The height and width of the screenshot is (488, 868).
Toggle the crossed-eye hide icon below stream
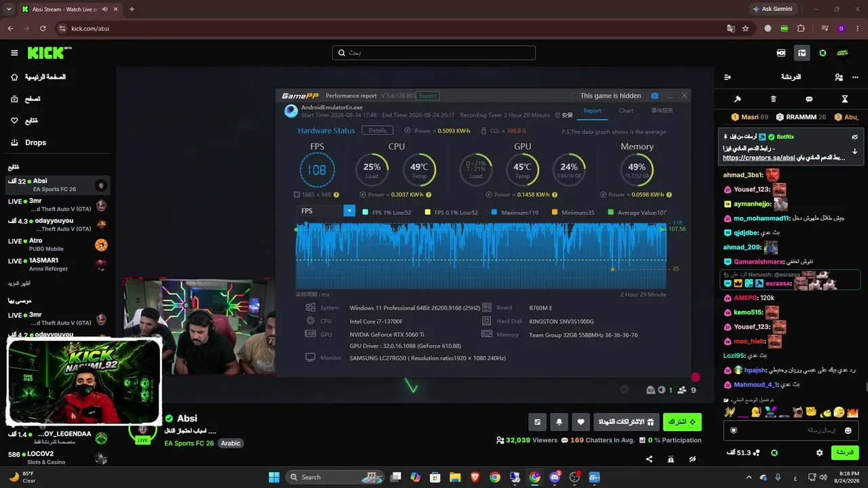click(x=692, y=459)
